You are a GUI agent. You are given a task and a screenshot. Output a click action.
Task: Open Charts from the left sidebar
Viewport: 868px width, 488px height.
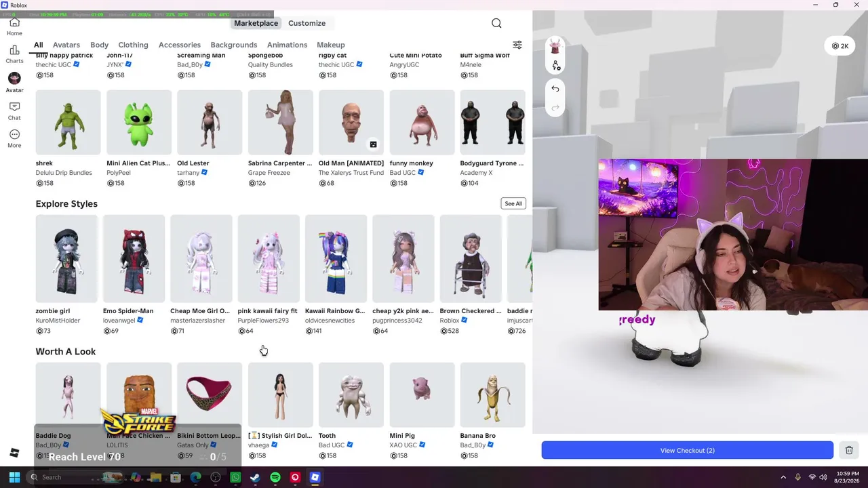point(14,54)
